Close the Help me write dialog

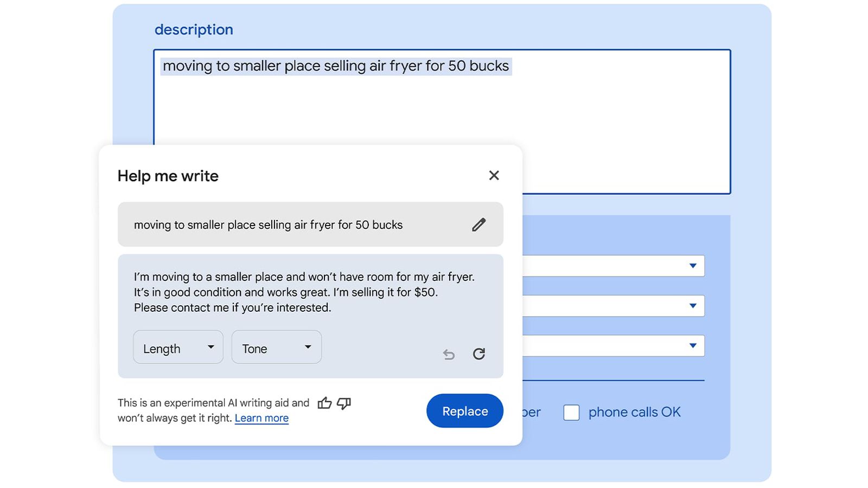[x=494, y=175]
